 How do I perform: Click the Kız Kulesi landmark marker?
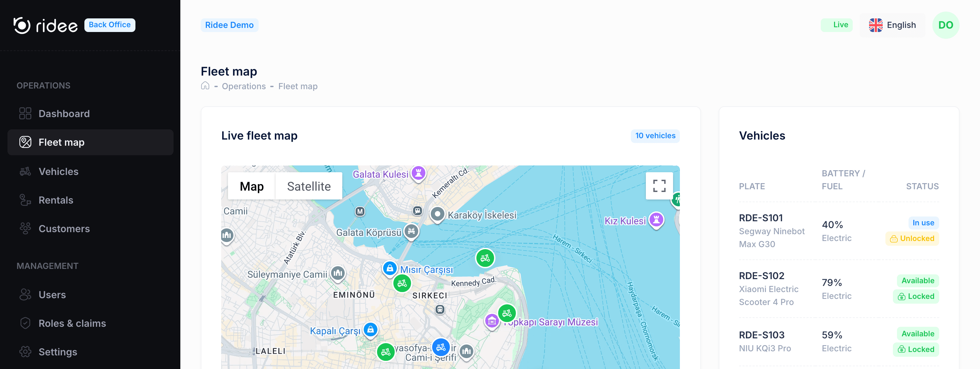point(656,220)
